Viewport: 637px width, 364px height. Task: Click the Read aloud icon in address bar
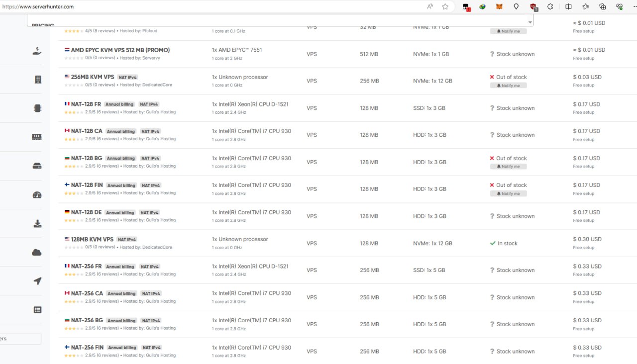point(430,6)
